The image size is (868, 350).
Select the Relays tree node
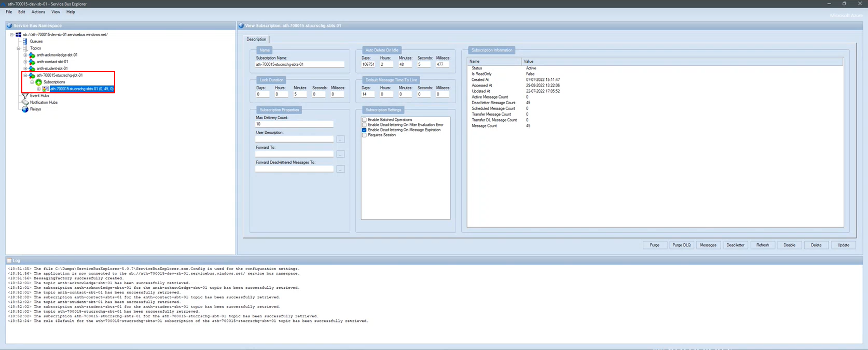(35, 109)
